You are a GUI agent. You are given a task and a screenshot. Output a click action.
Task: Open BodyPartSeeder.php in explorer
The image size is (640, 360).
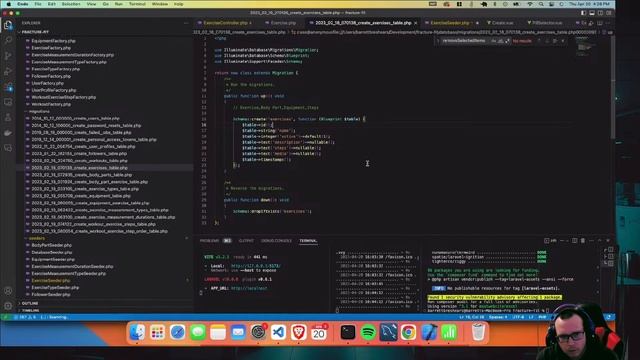[51, 245]
